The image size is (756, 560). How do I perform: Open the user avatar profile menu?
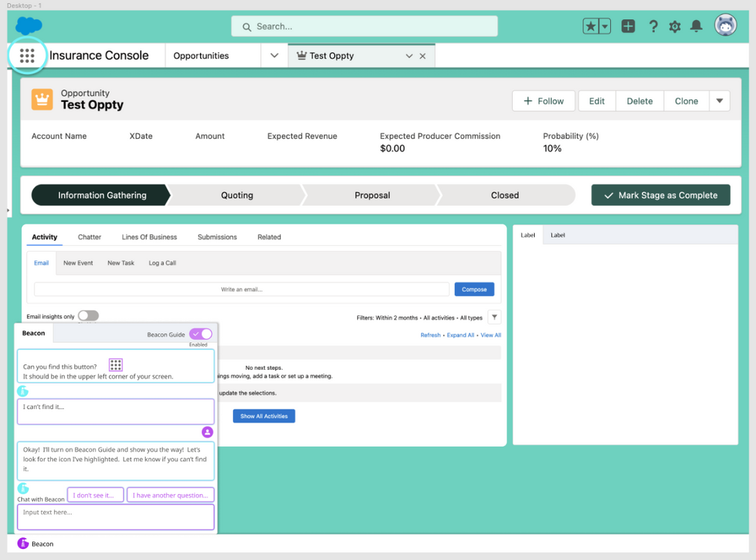tap(725, 25)
